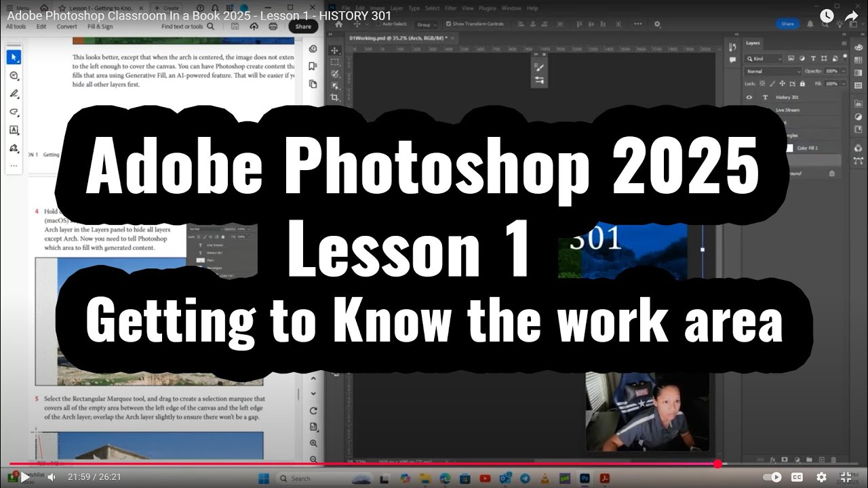Click Acrobat's Find text or tools field

pos(189,26)
